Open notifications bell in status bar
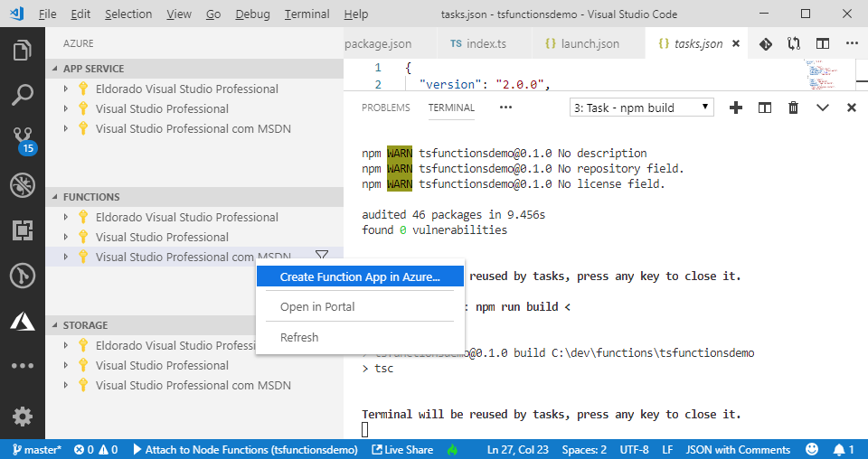Screen dimensions: 868x459 click(x=844, y=450)
